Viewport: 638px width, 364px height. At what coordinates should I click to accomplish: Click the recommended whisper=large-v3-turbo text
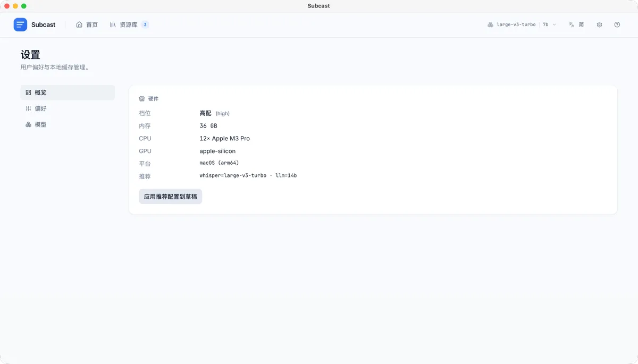[233, 175]
